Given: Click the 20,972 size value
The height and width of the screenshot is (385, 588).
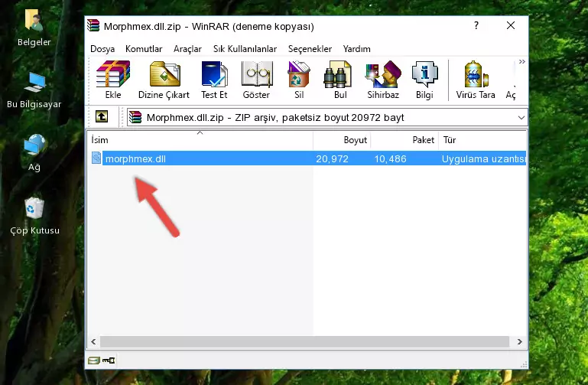Looking at the screenshot, I should (332, 159).
